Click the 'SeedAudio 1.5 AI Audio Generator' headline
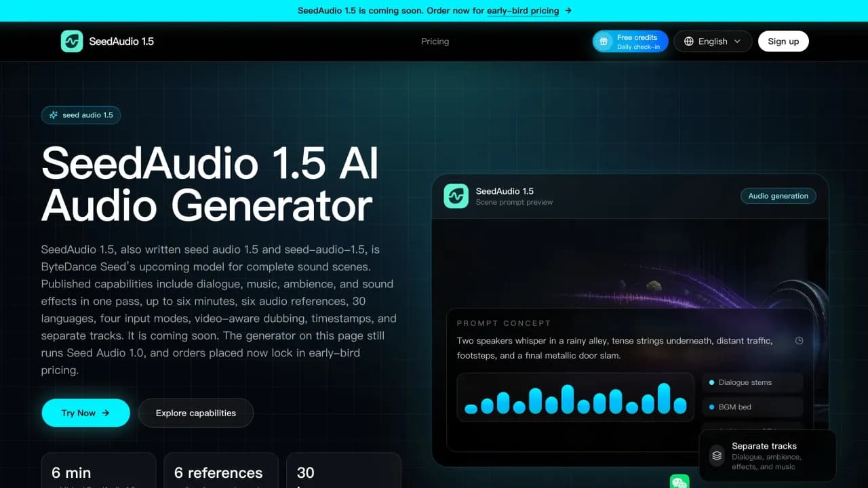 210,184
